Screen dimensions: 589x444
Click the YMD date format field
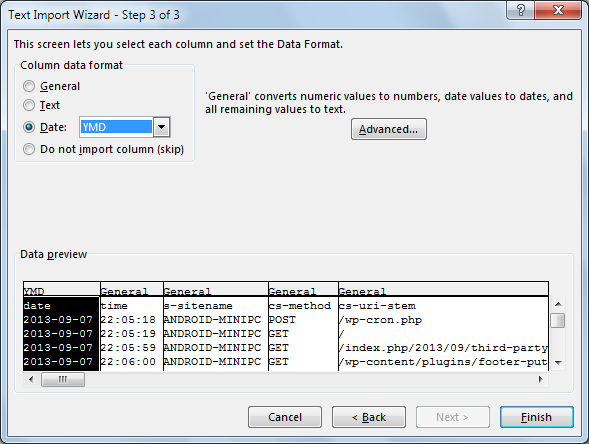coord(116,127)
